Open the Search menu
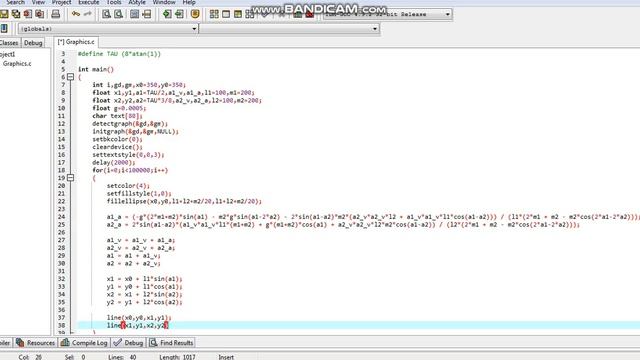This screenshot has height=360, width=640. point(16,2)
